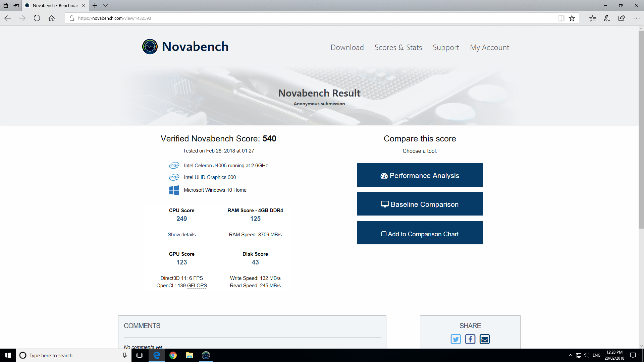Share result via email envelope icon
The image size is (644, 362).
click(x=485, y=339)
